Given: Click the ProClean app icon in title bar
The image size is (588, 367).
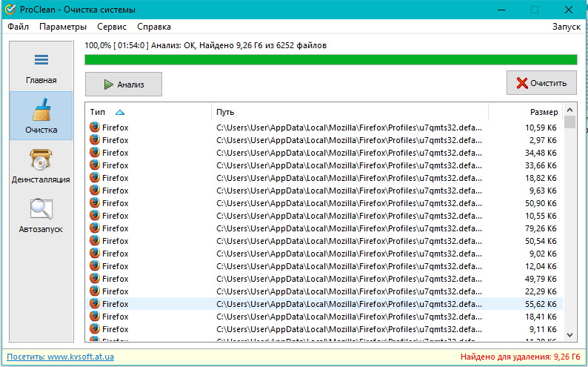Looking at the screenshot, I should point(10,10).
